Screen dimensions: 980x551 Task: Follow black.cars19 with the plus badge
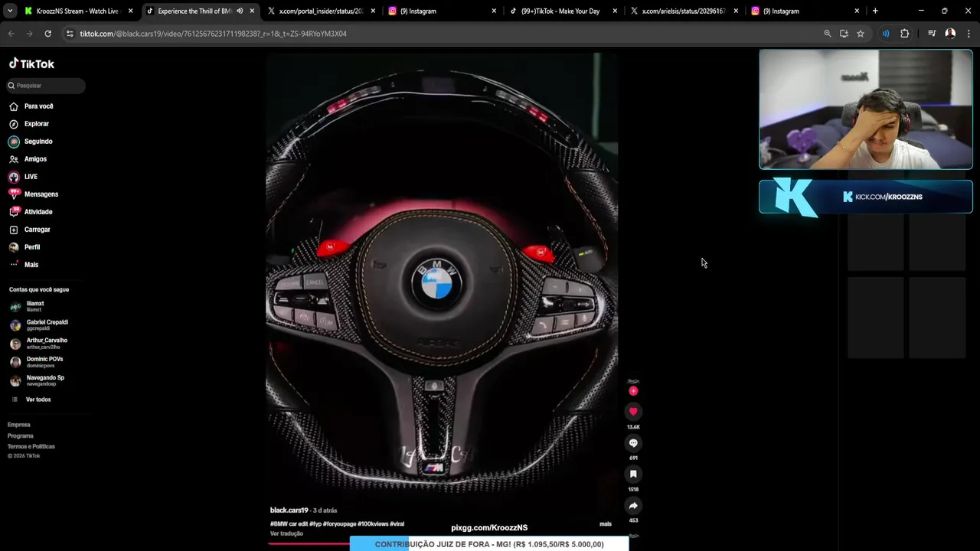pos(633,391)
